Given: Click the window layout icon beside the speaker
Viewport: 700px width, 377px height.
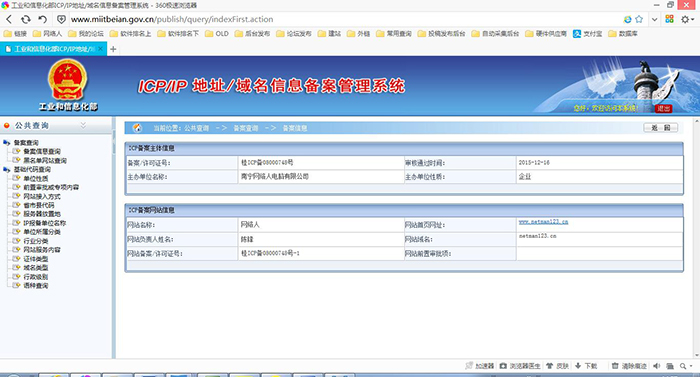Looking at the screenshot, I should (x=670, y=366).
